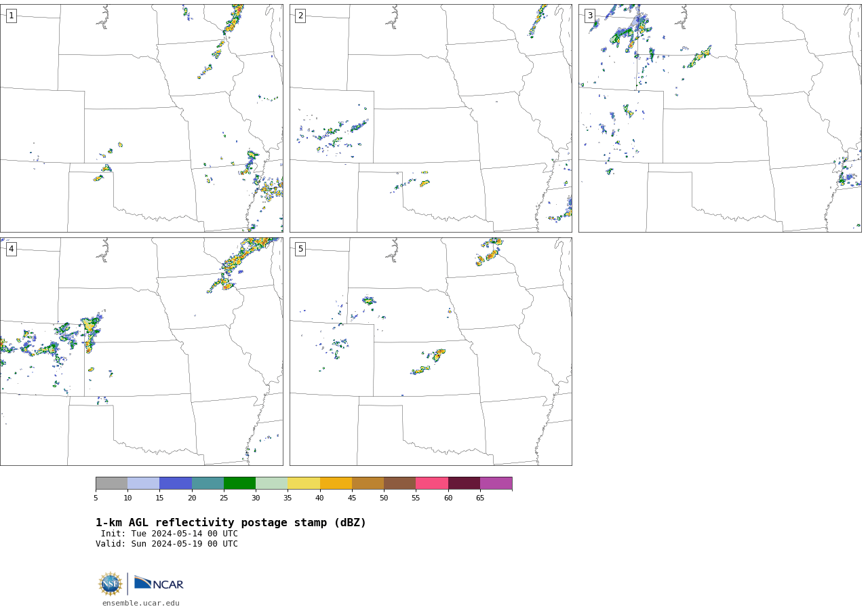Click the 'Valid: Sun 2024-05-19 00 UTC' text

(x=167, y=544)
